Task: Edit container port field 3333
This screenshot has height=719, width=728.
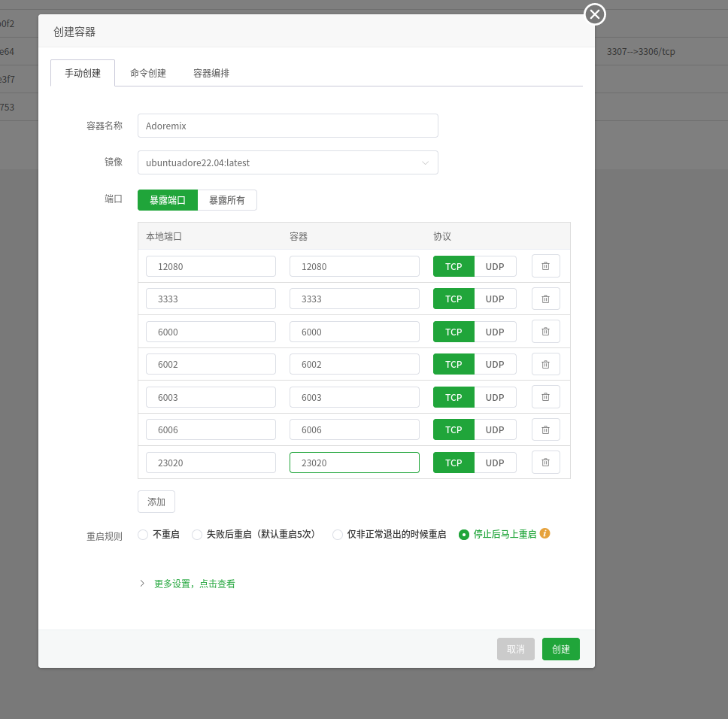Action: 354,299
